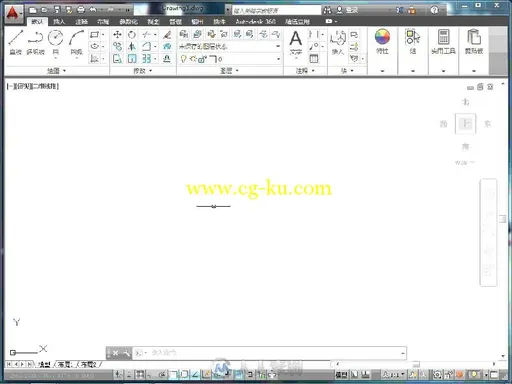Toggle Object Snap in the status bar
The height and width of the screenshot is (384, 512).
pyautogui.click(x=173, y=375)
